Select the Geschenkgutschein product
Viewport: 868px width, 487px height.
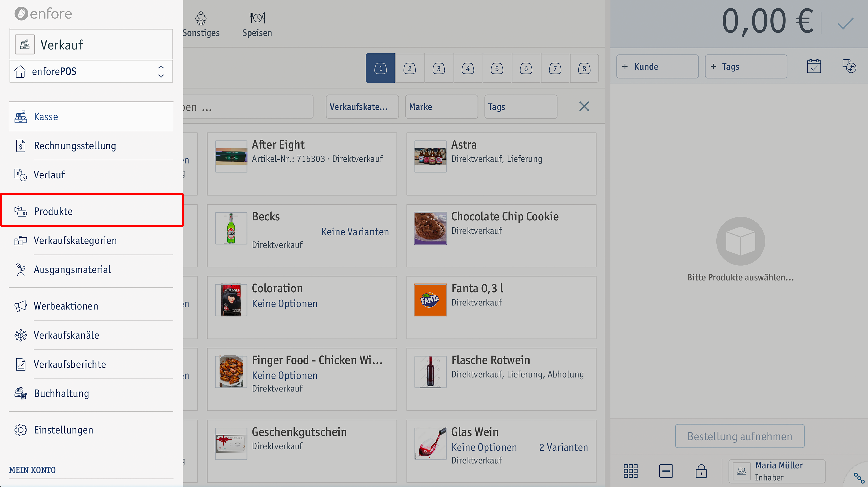pos(302,451)
